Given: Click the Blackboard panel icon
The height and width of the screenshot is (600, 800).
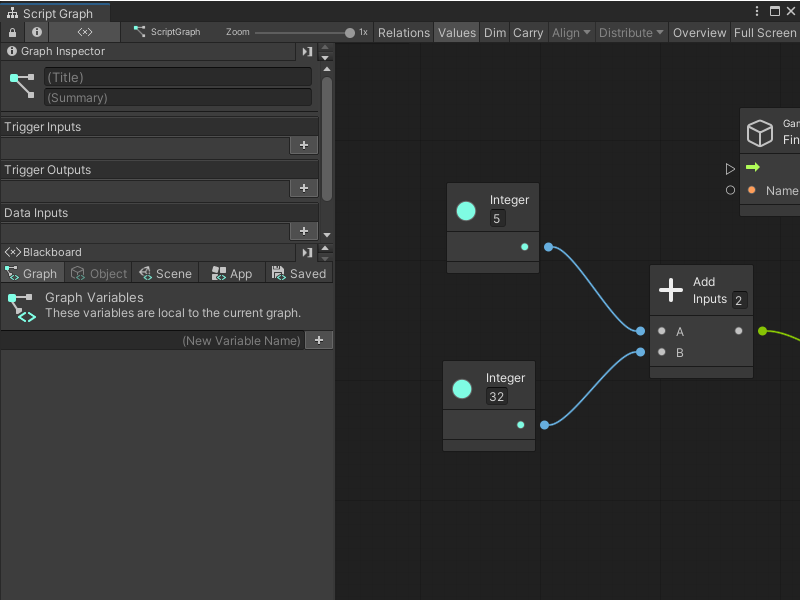Looking at the screenshot, I should (x=14, y=251).
